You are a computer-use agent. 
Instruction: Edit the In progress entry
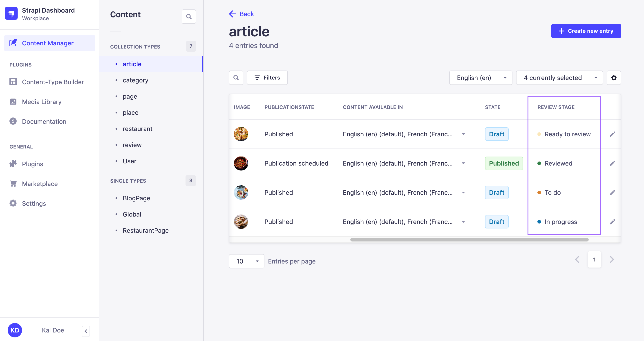click(612, 222)
